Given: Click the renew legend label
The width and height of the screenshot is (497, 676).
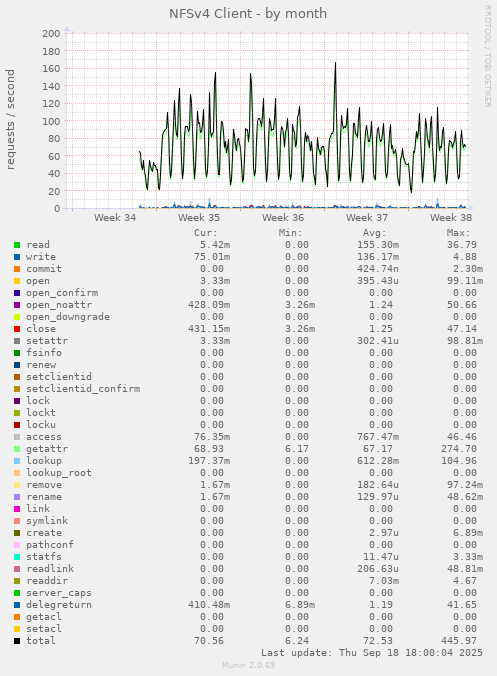Looking at the screenshot, I should 41,365.
